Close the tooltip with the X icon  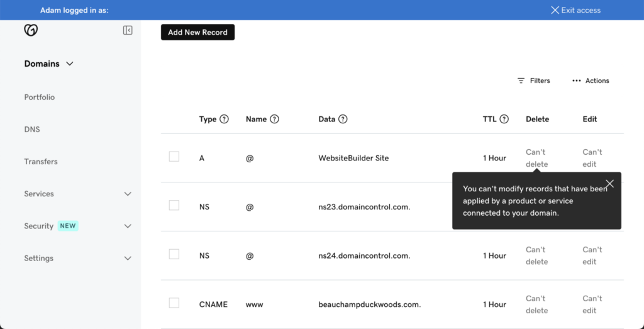pos(610,184)
